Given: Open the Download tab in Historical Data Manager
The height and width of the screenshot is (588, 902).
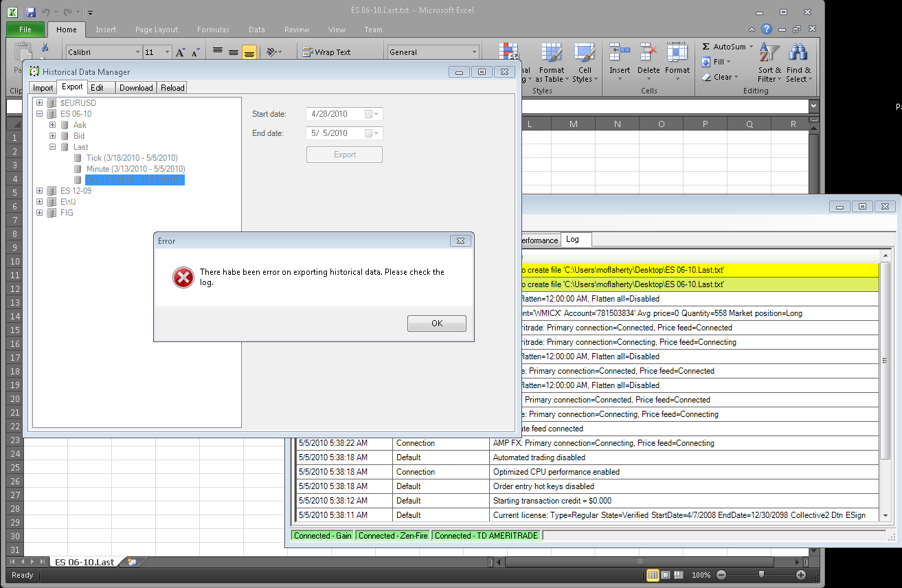Looking at the screenshot, I should (136, 88).
